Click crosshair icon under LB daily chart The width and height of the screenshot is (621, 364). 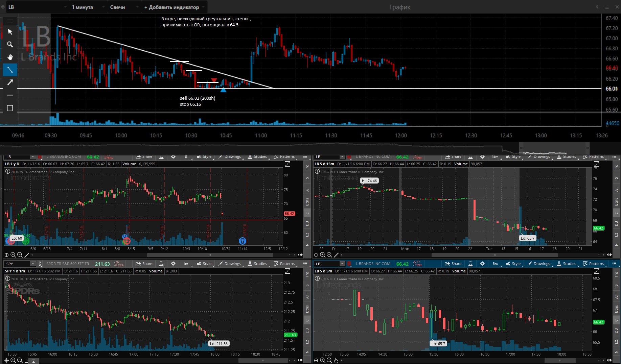(6, 255)
